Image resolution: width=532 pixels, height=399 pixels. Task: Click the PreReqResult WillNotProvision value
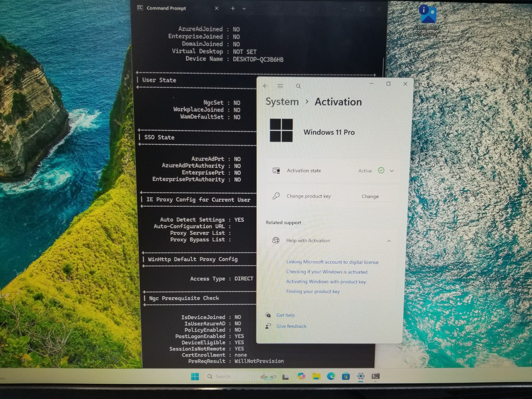coord(259,361)
